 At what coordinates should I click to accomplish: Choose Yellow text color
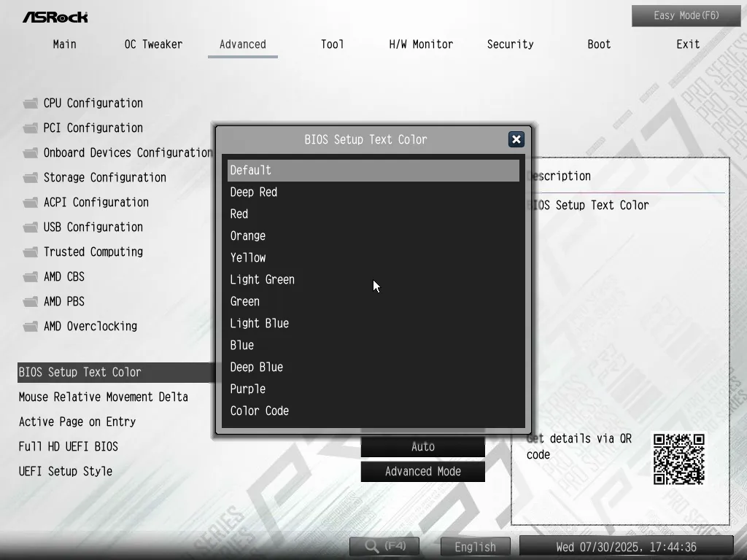(373, 258)
